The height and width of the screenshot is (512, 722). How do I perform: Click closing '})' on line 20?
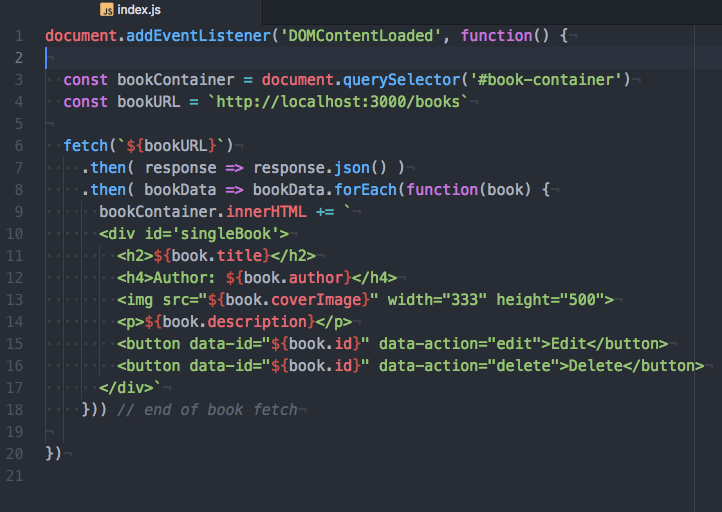point(53,454)
